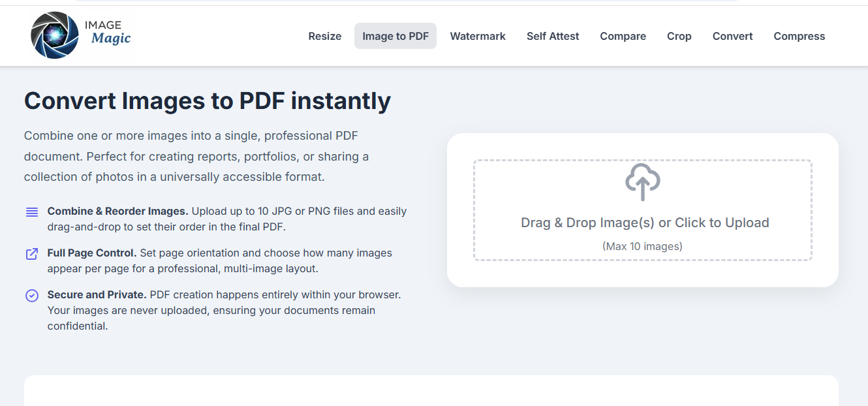Click the '(Max 10 images)' hint text
Screen dimensions: 868x406
coord(642,246)
